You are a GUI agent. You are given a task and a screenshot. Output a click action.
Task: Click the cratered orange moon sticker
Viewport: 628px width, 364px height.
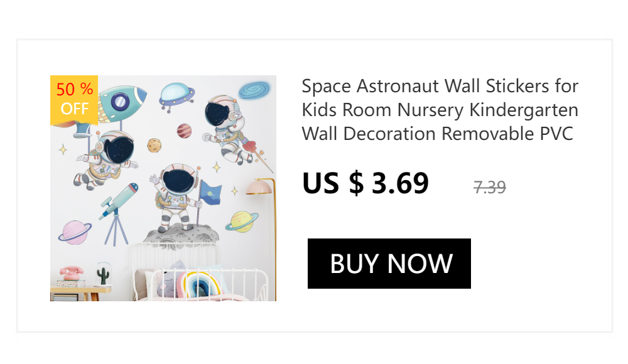154,146
